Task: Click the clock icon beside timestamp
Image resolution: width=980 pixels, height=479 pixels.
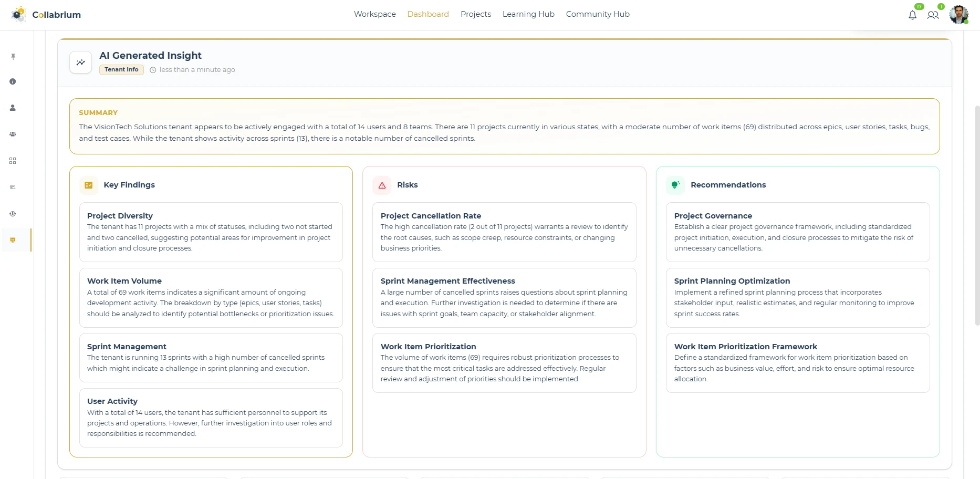Action: pos(153,70)
